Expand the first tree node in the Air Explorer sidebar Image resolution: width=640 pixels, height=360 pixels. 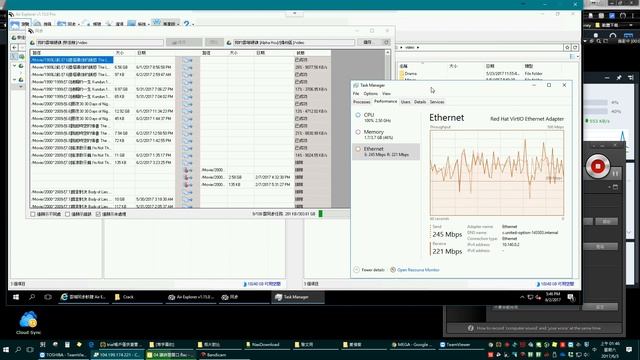[14, 66]
